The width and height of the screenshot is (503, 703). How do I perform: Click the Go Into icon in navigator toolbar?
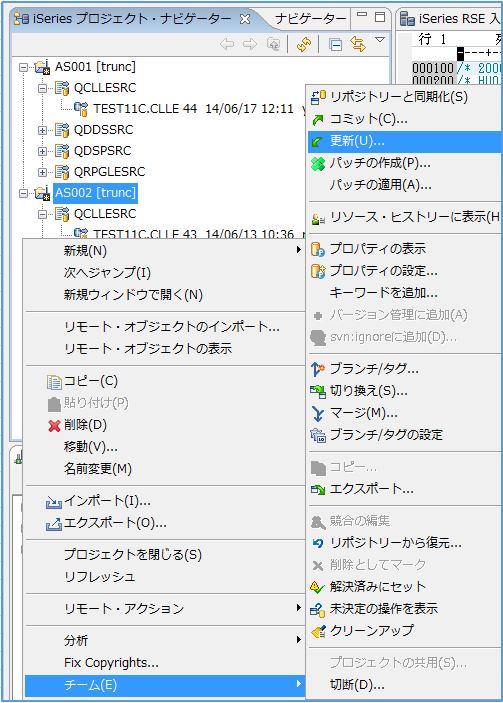pos(273,44)
